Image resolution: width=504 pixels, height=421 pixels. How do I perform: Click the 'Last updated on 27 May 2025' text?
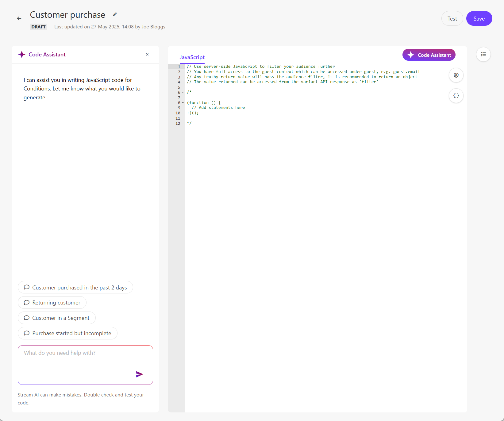pyautogui.click(x=110, y=27)
